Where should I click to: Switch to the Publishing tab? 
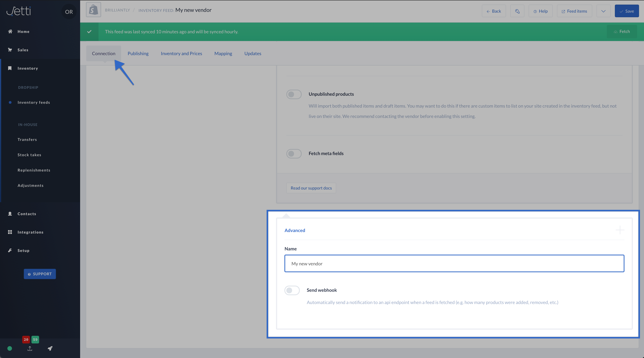pos(138,53)
